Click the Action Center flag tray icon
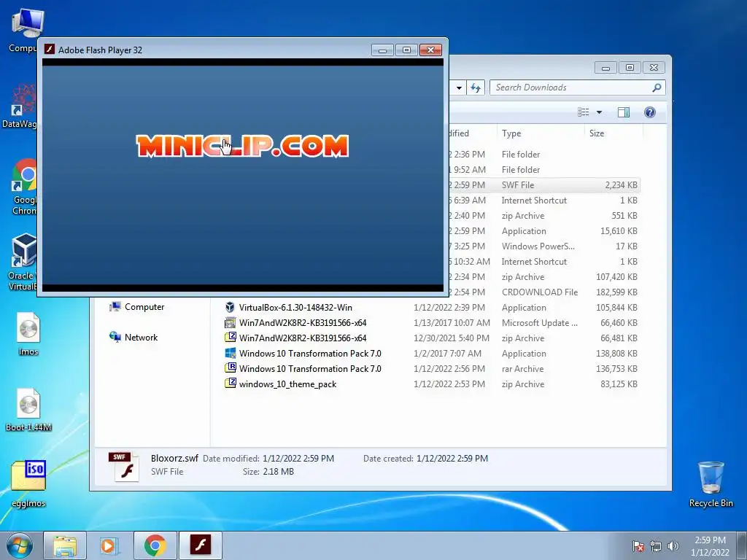The width and height of the screenshot is (747, 560). pos(638,546)
